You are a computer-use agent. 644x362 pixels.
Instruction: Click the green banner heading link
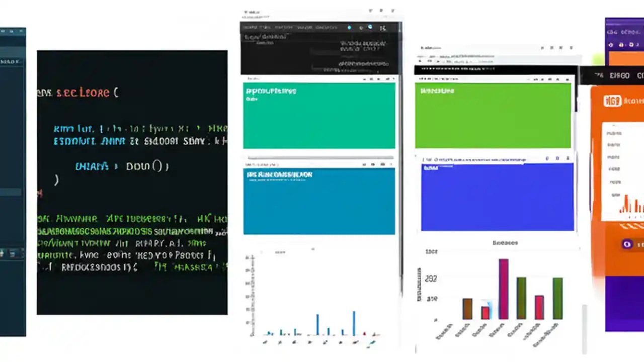437,91
